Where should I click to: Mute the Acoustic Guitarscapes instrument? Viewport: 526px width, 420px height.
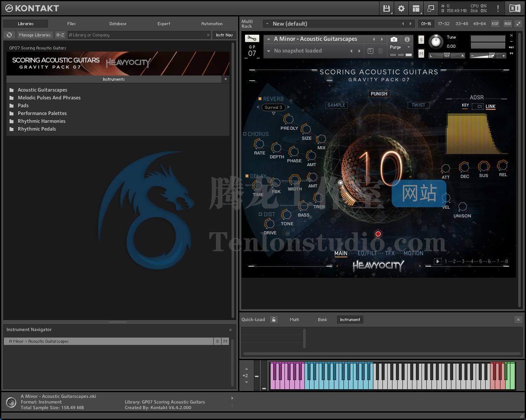[x=421, y=53]
